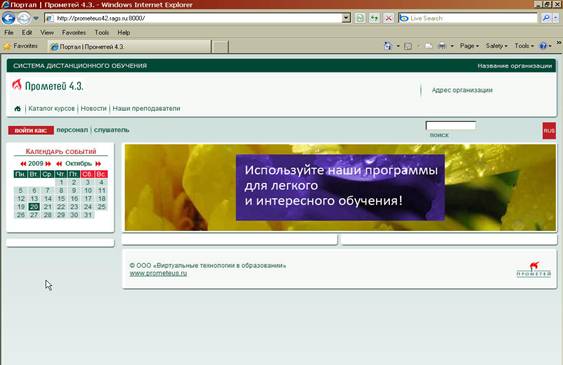Open the Help menu
Screen dimensions: 563x365
[124, 33]
